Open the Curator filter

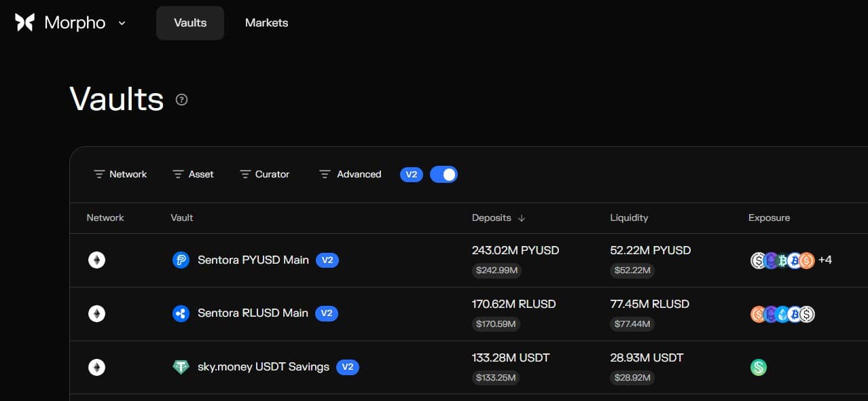click(265, 175)
